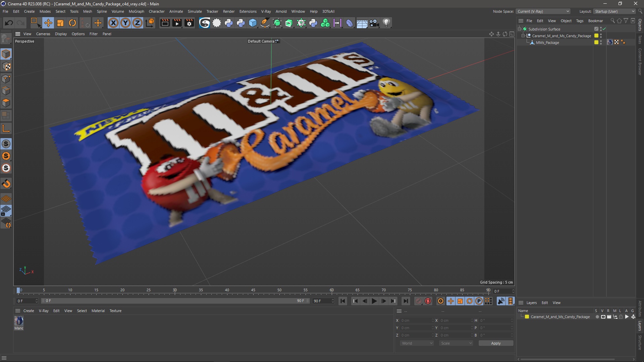Click the camera object icon
The image size is (644, 362).
tap(374, 23)
